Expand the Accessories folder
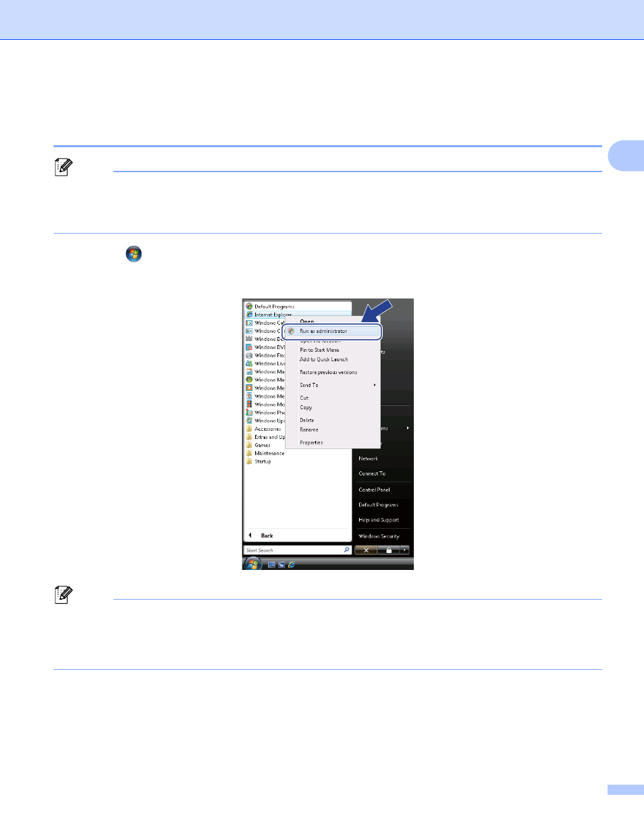The image size is (644, 834). pyautogui.click(x=264, y=429)
